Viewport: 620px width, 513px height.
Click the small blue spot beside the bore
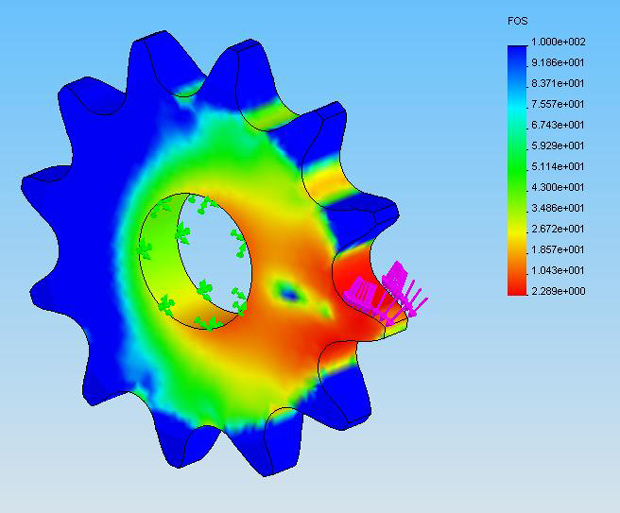click(290, 293)
